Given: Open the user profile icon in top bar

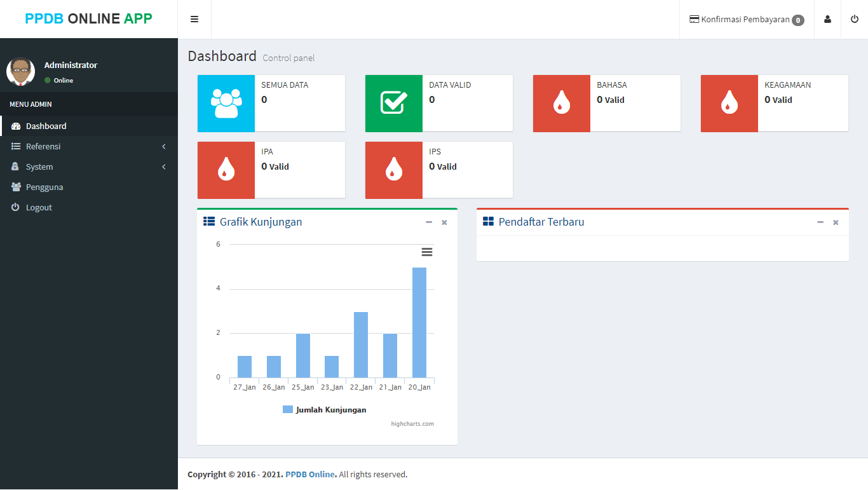Looking at the screenshot, I should [827, 19].
